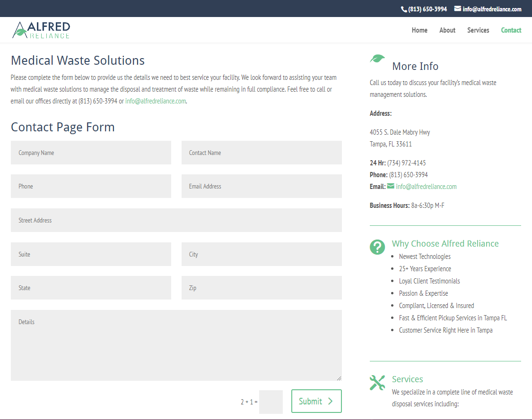Viewport: 532px width, 420px height.
Task: Click into the Phone field
Action: pos(91,187)
